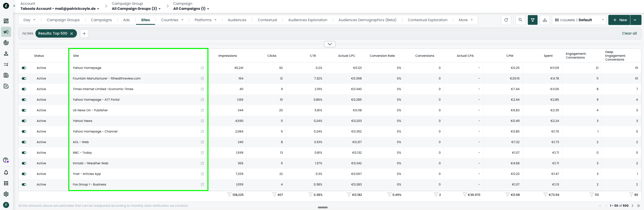Open the Columns Default dropdown
The width and height of the screenshot is (644, 210).
[x=579, y=20]
